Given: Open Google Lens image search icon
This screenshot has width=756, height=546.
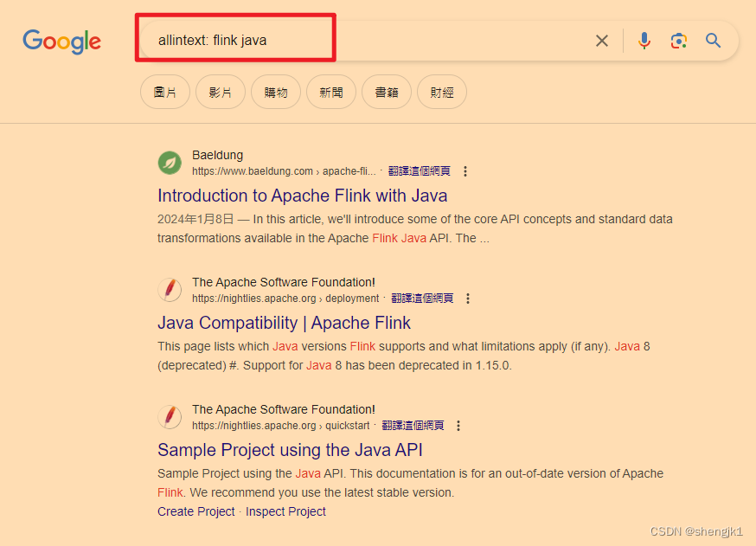Looking at the screenshot, I should pos(679,41).
